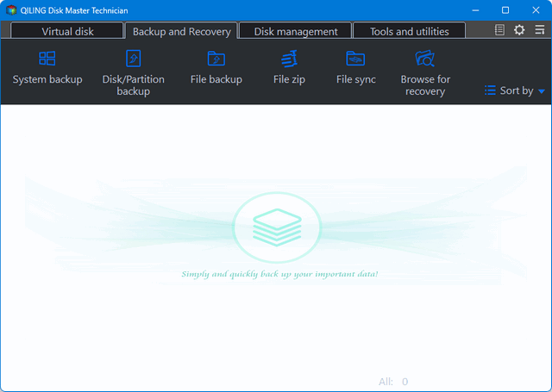Viewport: 552px width, 392px height.
Task: Open the File sync feature
Action: [x=355, y=68]
